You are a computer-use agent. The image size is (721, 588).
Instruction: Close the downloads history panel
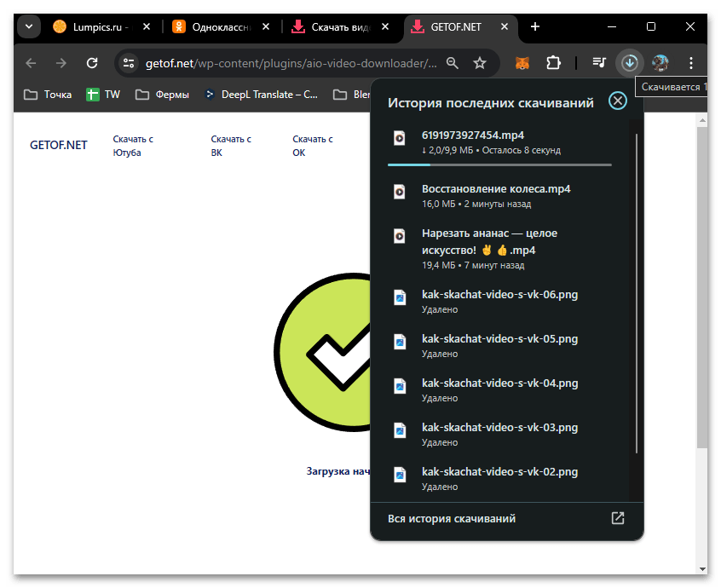[x=618, y=101]
